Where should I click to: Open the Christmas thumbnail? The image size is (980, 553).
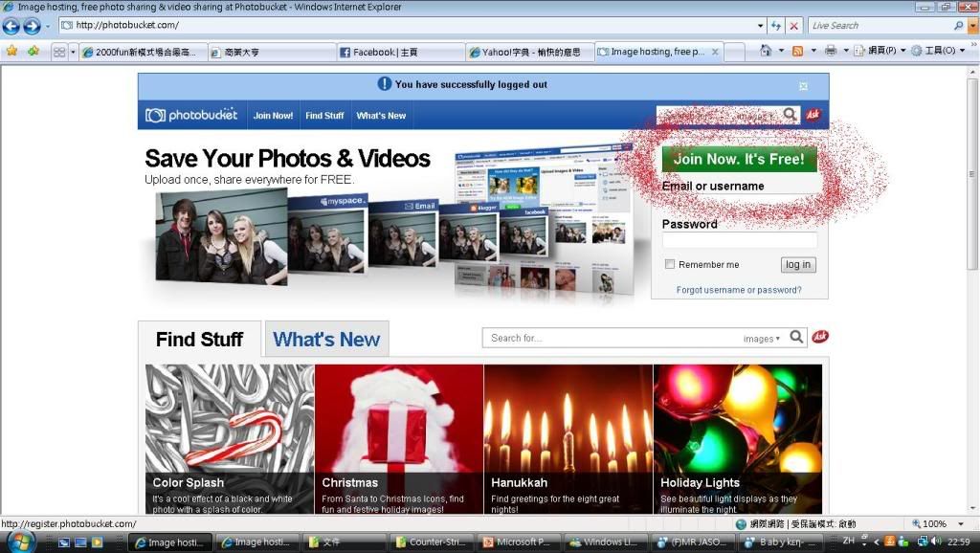pos(399,439)
